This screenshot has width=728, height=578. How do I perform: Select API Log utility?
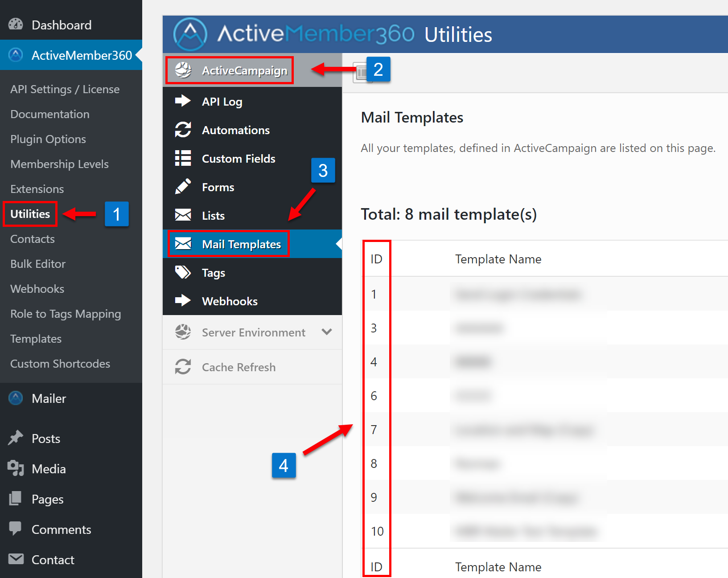252,101
